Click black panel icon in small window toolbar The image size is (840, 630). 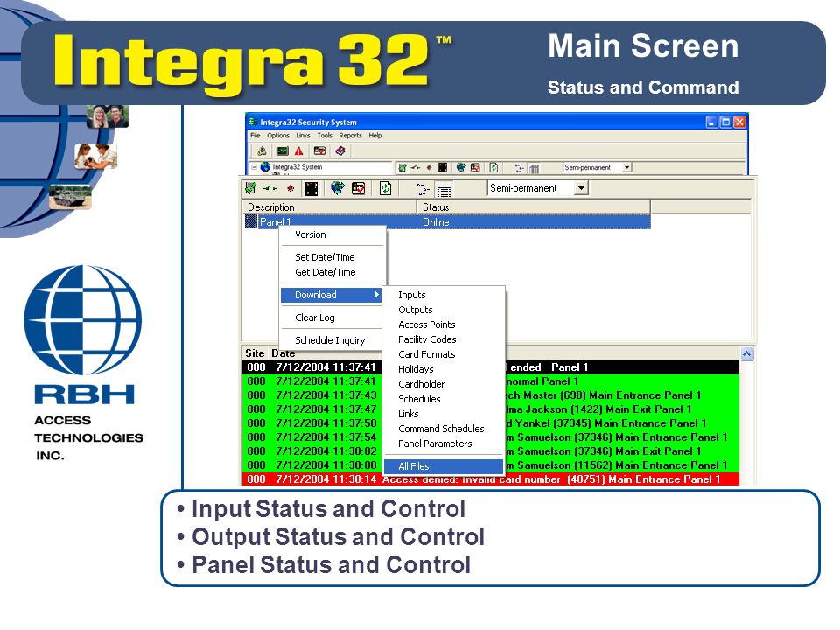coord(443,168)
